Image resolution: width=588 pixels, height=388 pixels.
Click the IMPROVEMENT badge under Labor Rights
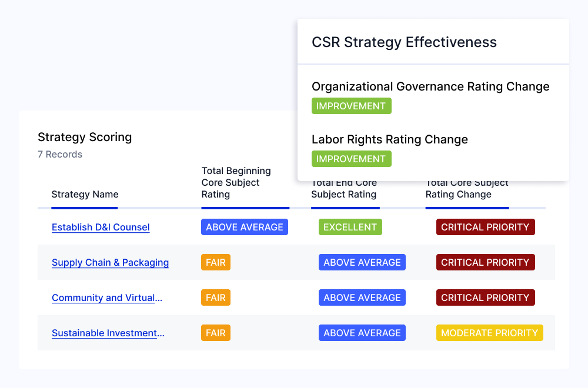pyautogui.click(x=352, y=159)
